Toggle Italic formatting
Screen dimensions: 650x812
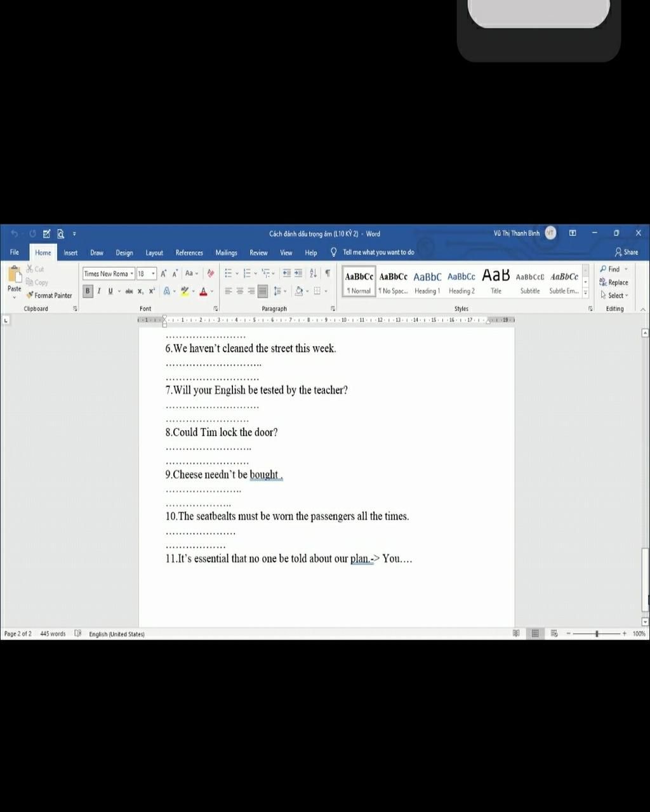(x=99, y=291)
